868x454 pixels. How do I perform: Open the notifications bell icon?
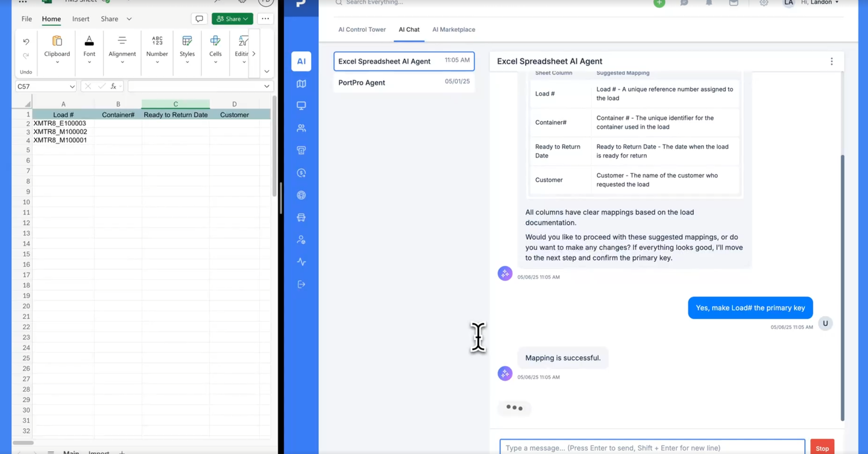pyautogui.click(x=709, y=3)
